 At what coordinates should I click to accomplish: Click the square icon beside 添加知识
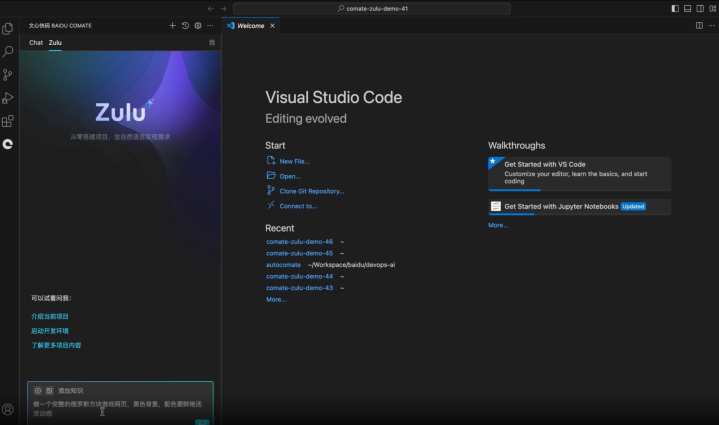[x=50, y=391]
